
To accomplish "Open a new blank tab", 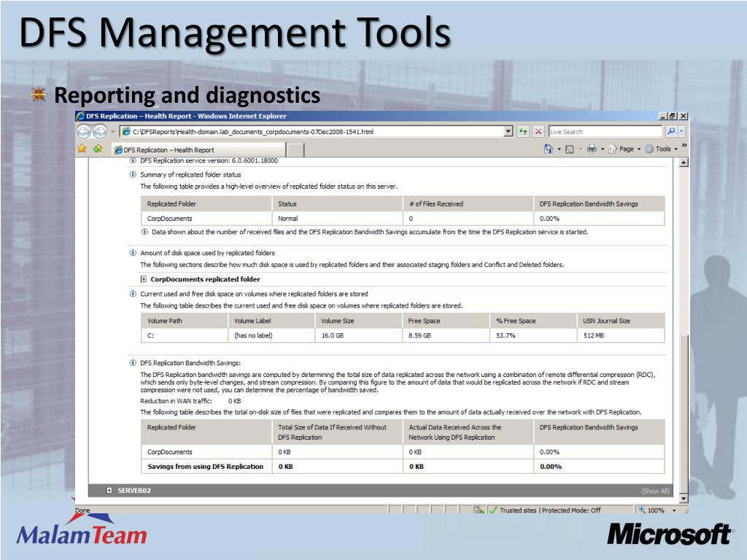I will click(295, 150).
